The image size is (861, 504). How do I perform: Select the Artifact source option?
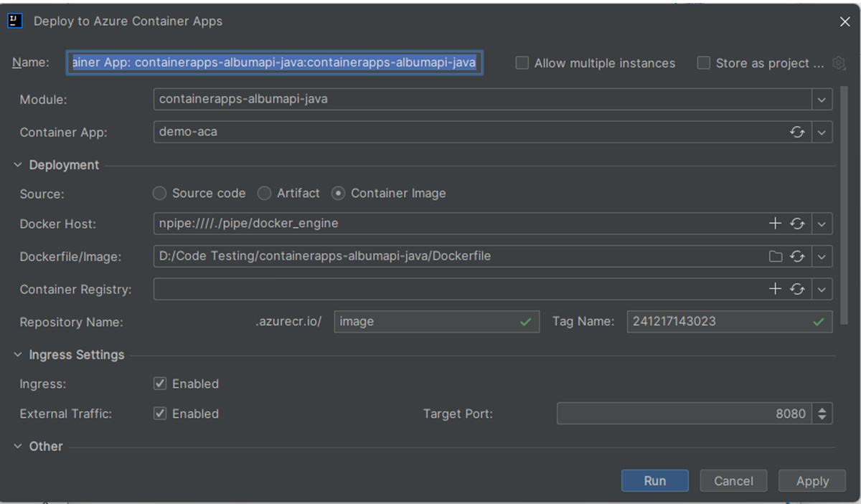pyautogui.click(x=264, y=193)
